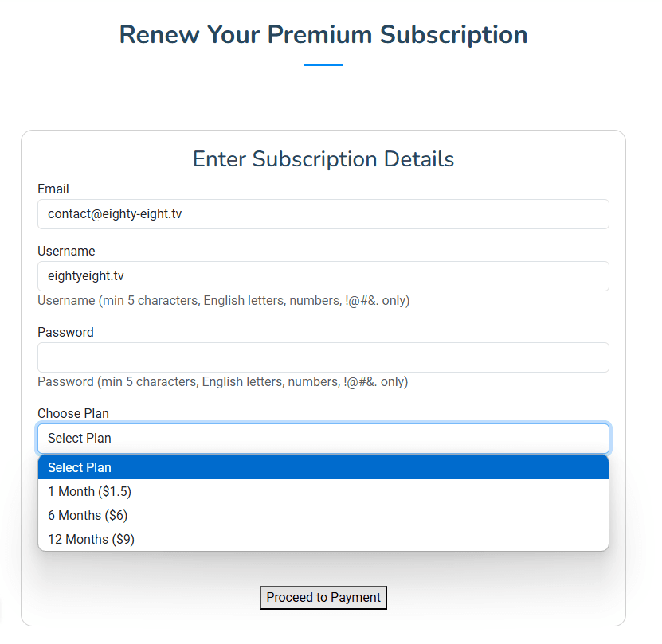Click the hint text under the Username field
Image resolution: width=662 pixels, height=644 pixels.
(x=224, y=300)
